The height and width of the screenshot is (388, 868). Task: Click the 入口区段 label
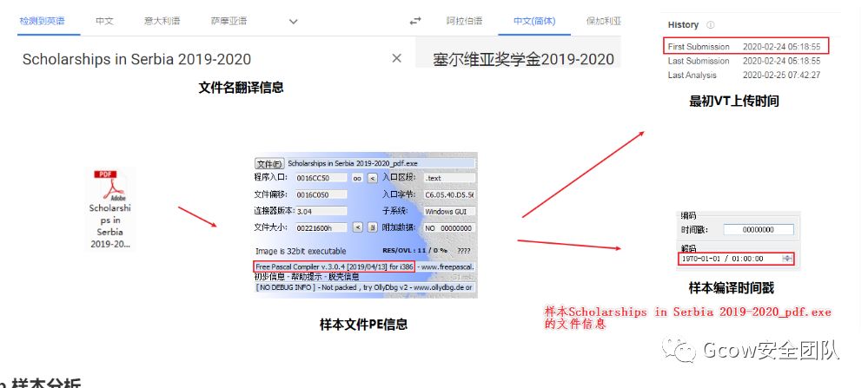coord(399,177)
